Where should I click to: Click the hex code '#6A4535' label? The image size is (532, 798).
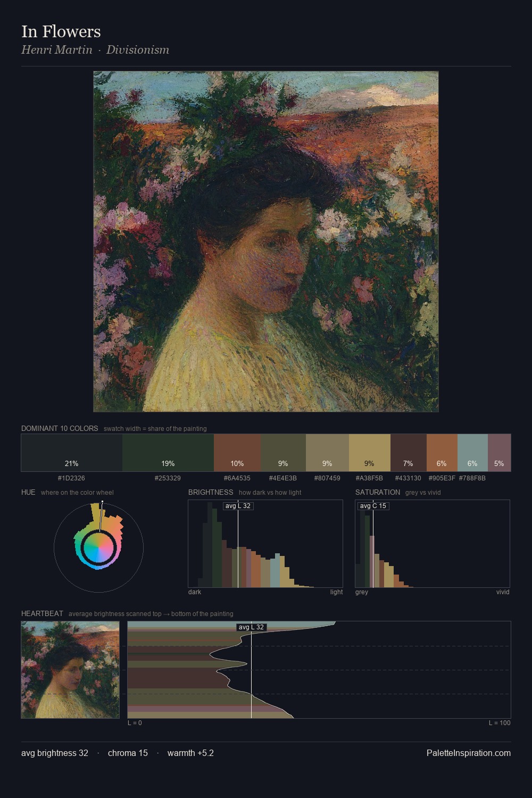pos(237,478)
